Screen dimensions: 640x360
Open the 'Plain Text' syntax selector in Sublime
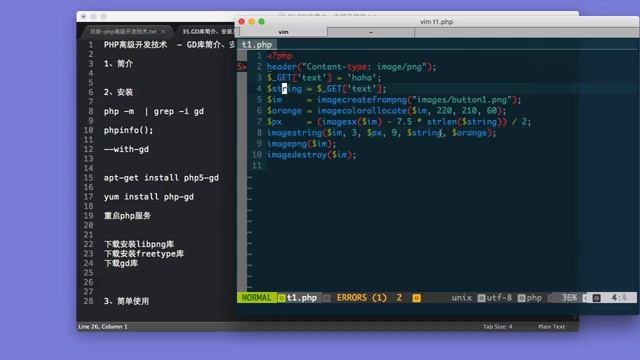[551, 327]
